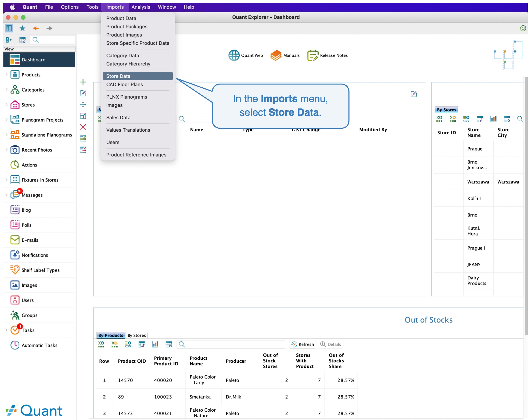Click the resize widget icon in left toolbar
This screenshot has width=531, height=420.
click(x=83, y=116)
